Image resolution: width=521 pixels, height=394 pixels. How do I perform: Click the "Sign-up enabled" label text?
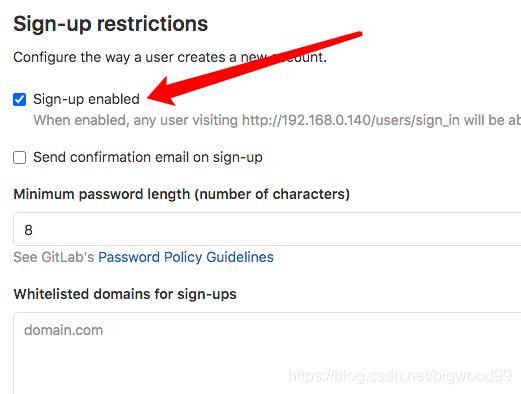click(x=86, y=99)
